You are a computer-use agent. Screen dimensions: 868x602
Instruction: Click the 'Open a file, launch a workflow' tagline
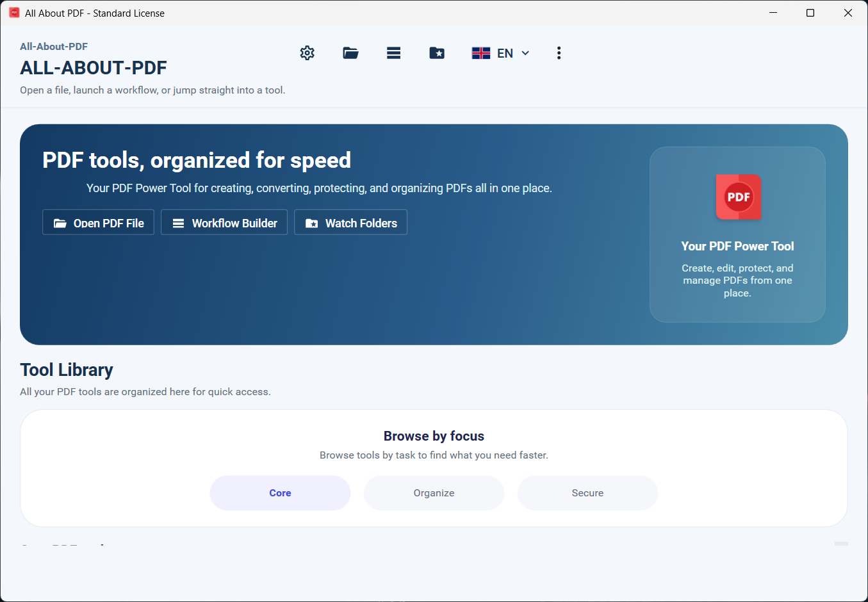click(x=152, y=90)
